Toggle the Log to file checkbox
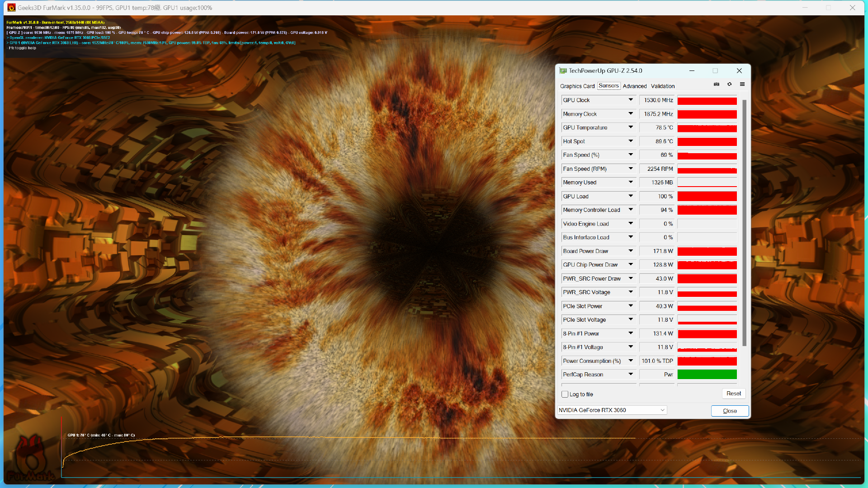868x488 pixels. coord(565,394)
